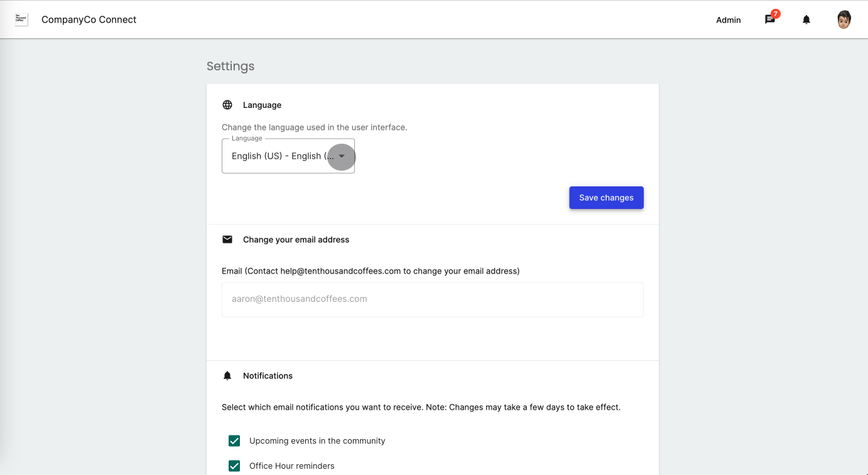The width and height of the screenshot is (868, 475).
Task: Open the Admin menu item
Action: pos(729,20)
